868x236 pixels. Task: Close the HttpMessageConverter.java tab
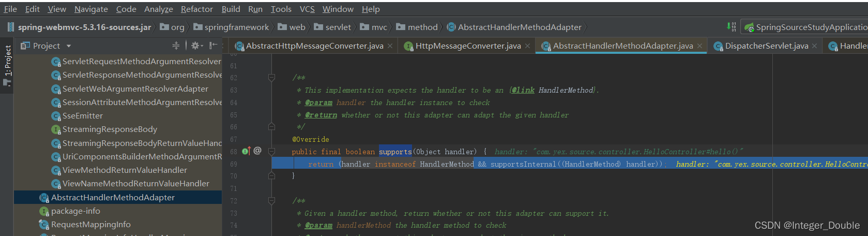pyautogui.click(x=527, y=46)
